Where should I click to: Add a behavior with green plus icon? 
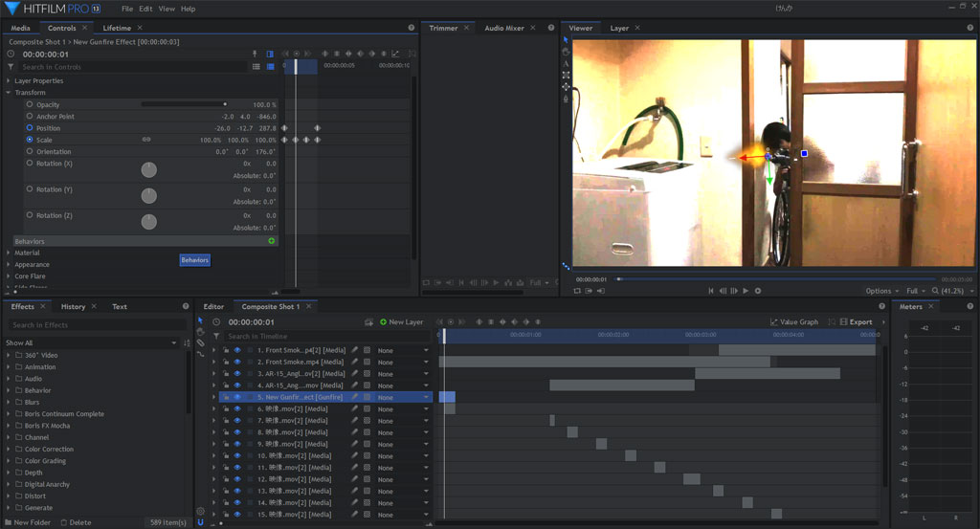[x=272, y=241]
